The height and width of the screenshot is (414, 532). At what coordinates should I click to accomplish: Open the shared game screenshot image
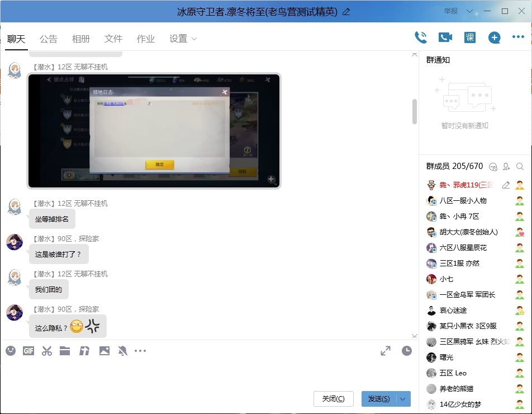pos(154,131)
